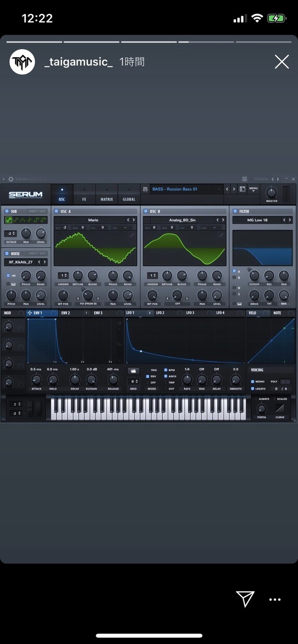Adjust the sub OCTAVE stepper value
The image size is (298, 644).
[x=11, y=234]
